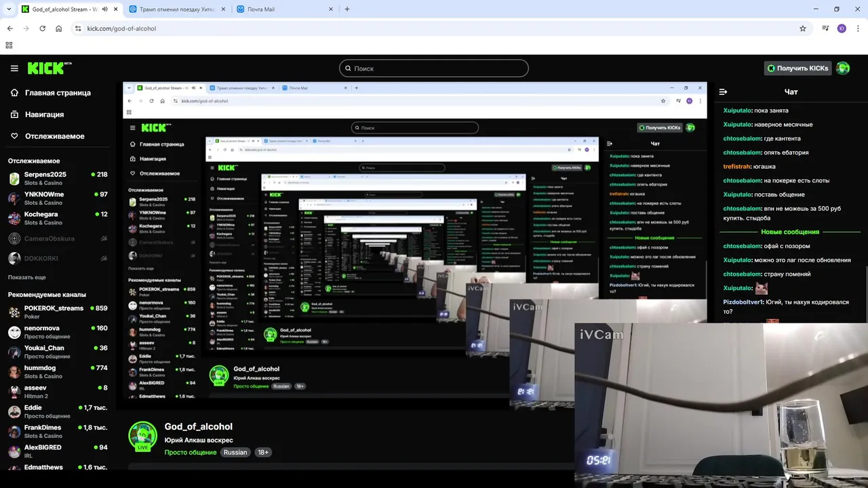
Task: Go back in browser history
Action: point(9,28)
